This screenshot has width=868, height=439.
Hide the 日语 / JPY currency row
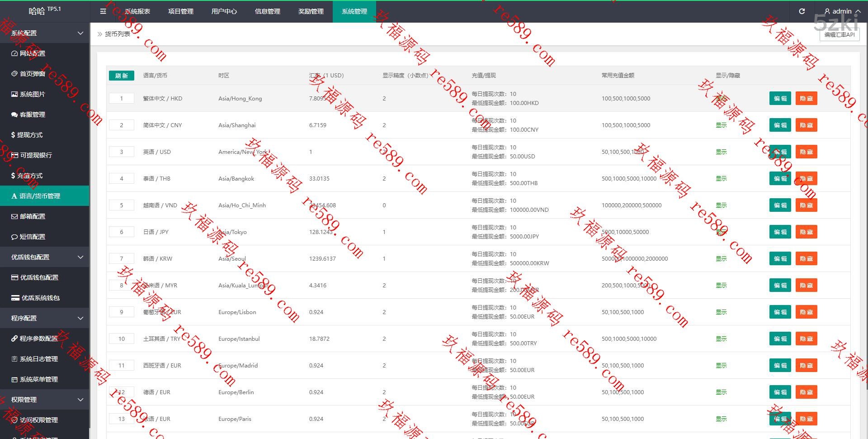(806, 232)
